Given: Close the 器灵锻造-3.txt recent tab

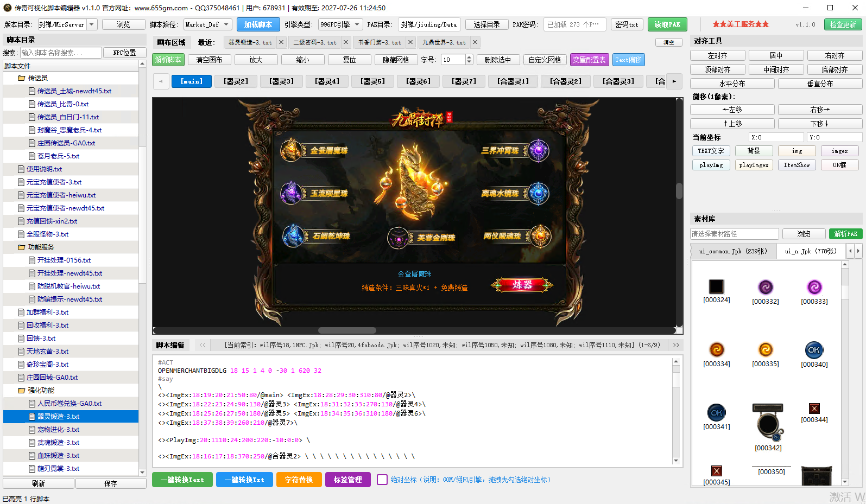Looking at the screenshot, I should 281,42.
